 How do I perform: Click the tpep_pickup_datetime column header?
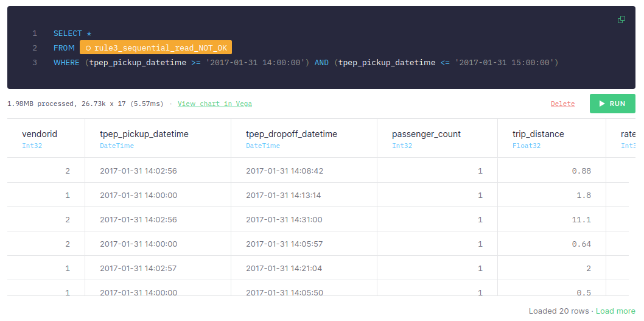pyautogui.click(x=144, y=134)
